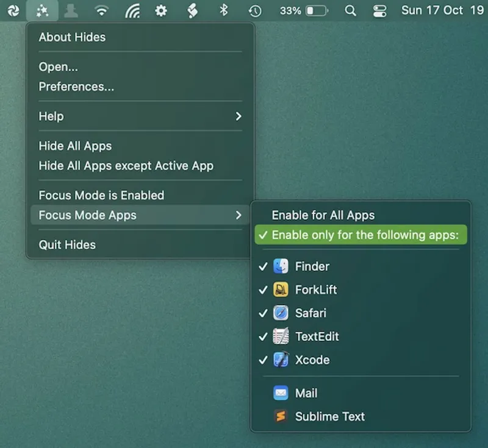Enable Focus Mode for Mail
488x448 pixels.
coord(306,393)
